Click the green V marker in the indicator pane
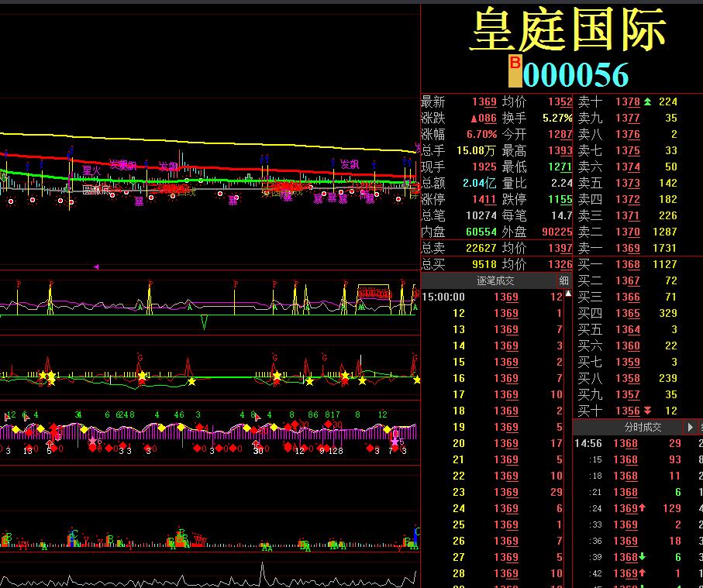Viewport: 703px width, 588px height. point(205,322)
